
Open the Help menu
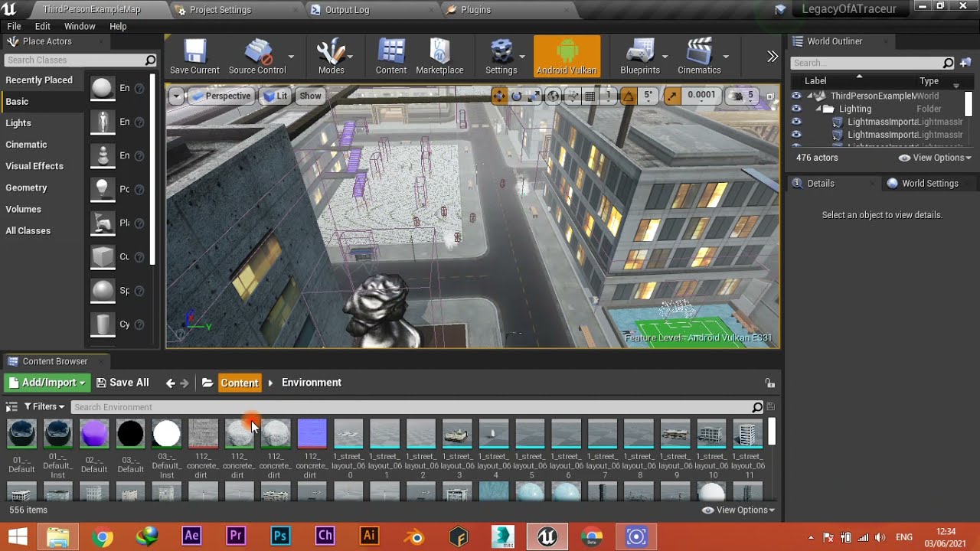[118, 26]
